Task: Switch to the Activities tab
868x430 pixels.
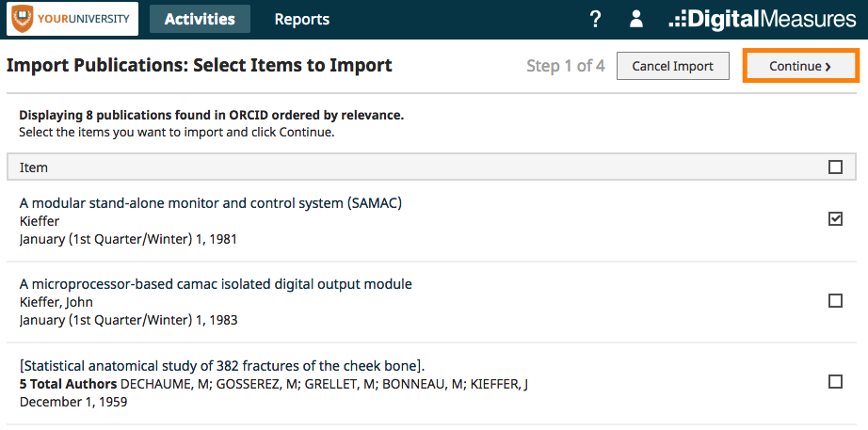Action: (x=200, y=20)
